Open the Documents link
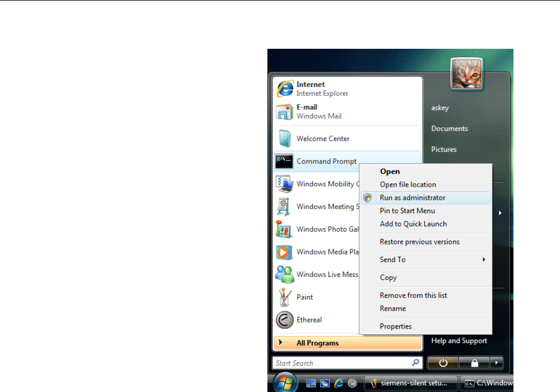Screen dimensions: 560x392 450,128
